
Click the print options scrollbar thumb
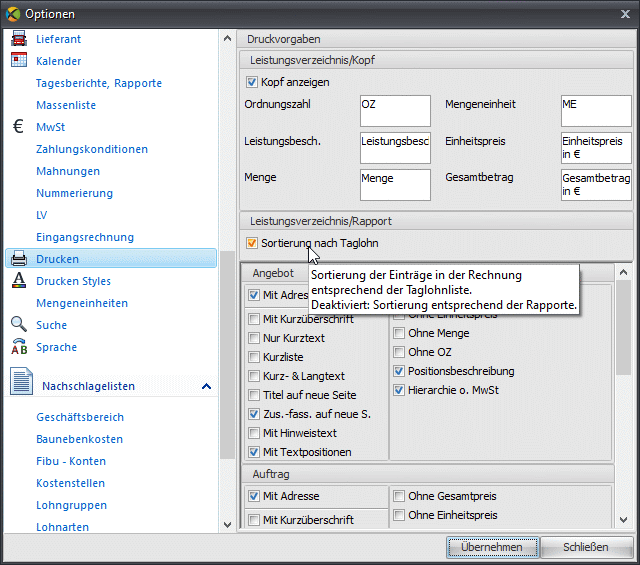(x=623, y=327)
